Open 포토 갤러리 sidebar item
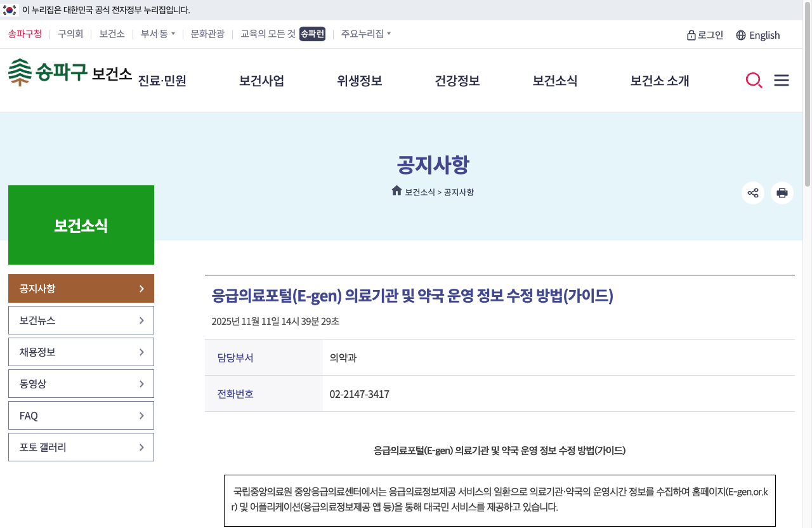Image resolution: width=812 pixels, height=528 pixels. pos(81,447)
